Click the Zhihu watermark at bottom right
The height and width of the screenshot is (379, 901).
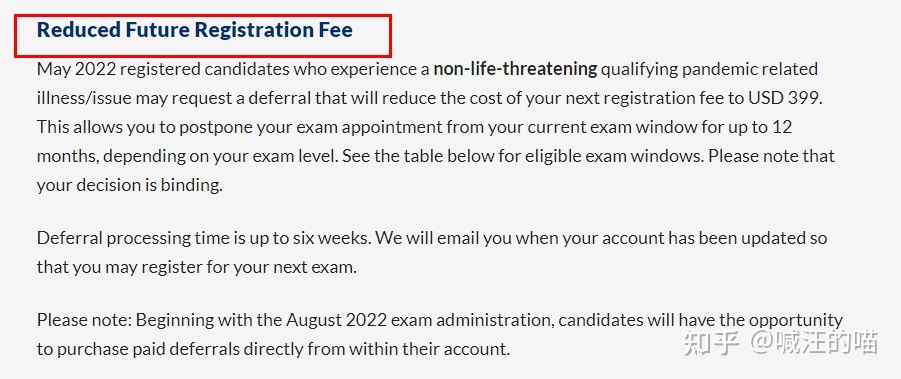tap(780, 342)
